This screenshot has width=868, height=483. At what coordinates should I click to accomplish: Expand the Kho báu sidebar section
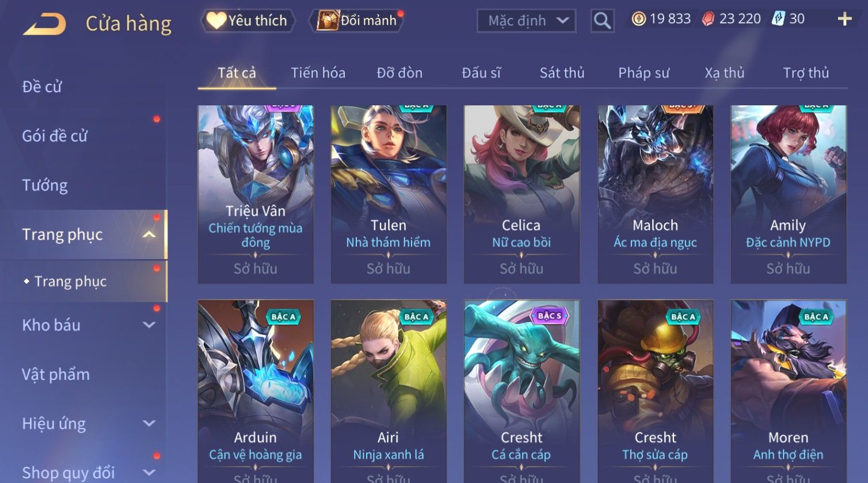coord(149,325)
